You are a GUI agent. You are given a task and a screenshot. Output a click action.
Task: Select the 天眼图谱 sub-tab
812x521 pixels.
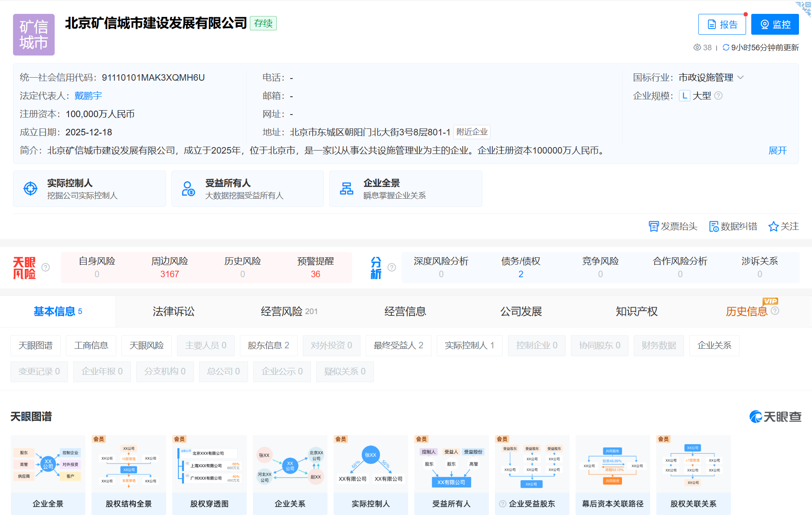(36, 345)
